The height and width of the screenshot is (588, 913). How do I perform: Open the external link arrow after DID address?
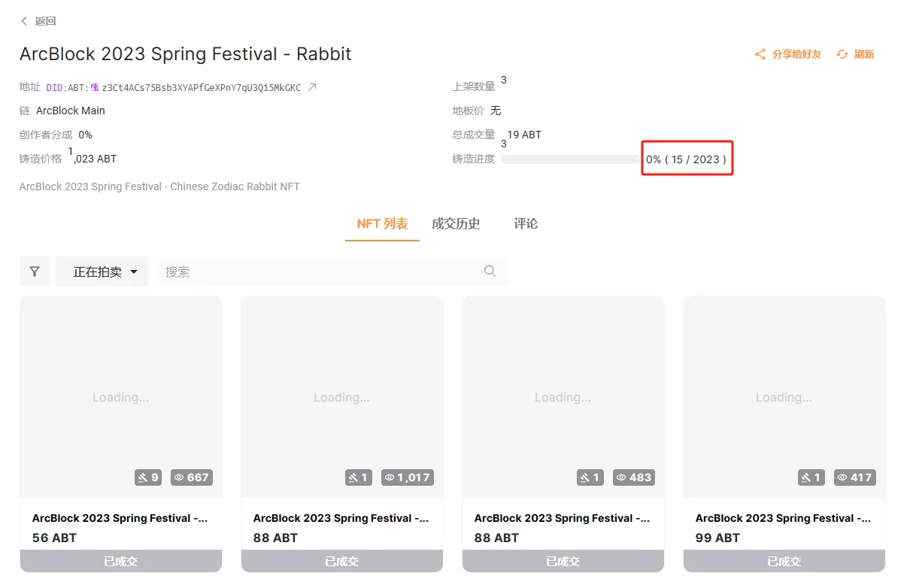coord(312,87)
